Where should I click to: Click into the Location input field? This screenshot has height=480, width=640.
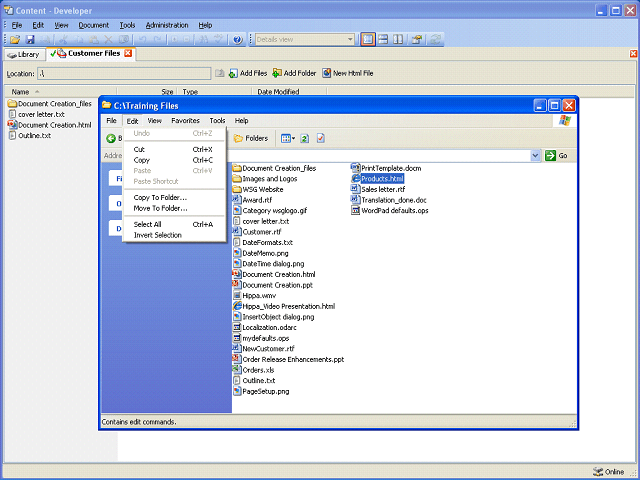pos(124,73)
